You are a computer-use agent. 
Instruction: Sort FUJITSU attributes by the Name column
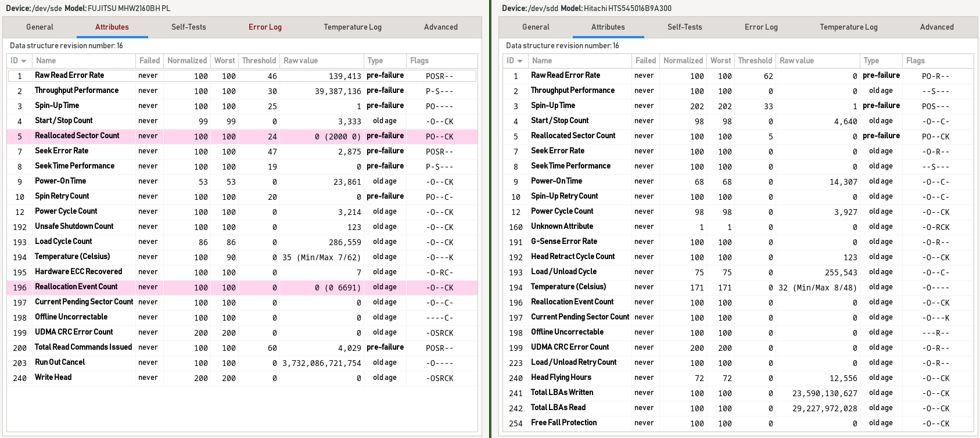tap(84, 60)
